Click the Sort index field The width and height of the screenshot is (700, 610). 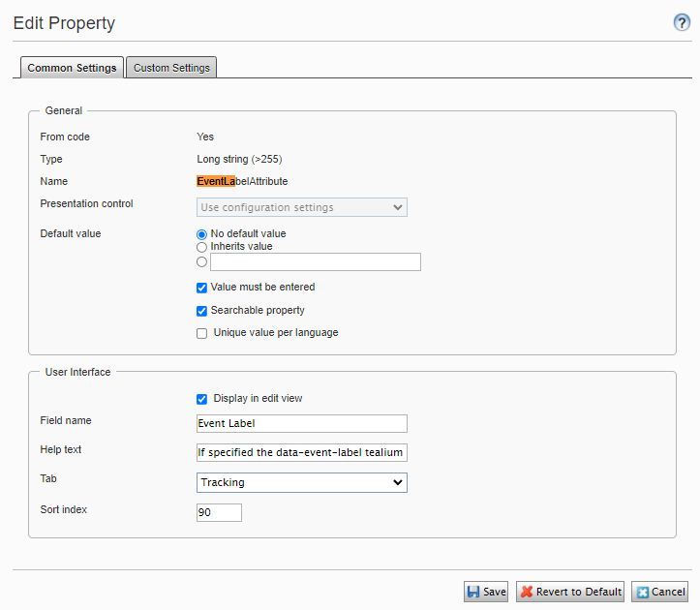[219, 512]
